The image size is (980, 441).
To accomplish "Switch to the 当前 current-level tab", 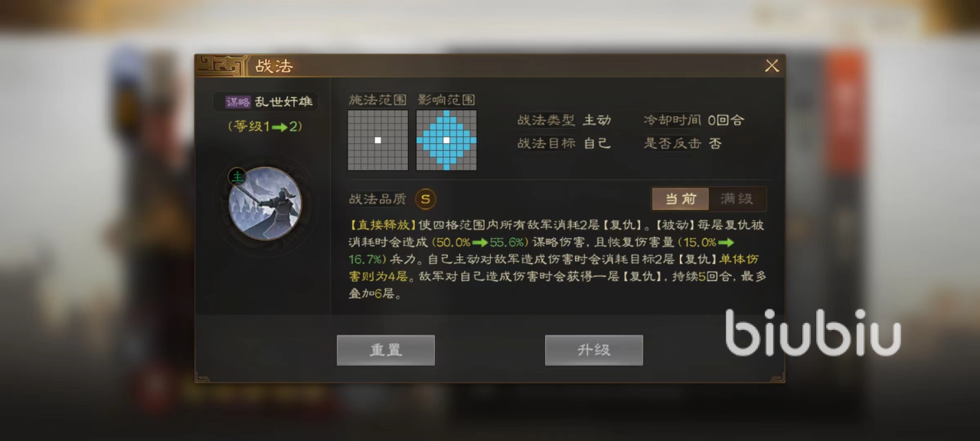I will pyautogui.click(x=680, y=199).
